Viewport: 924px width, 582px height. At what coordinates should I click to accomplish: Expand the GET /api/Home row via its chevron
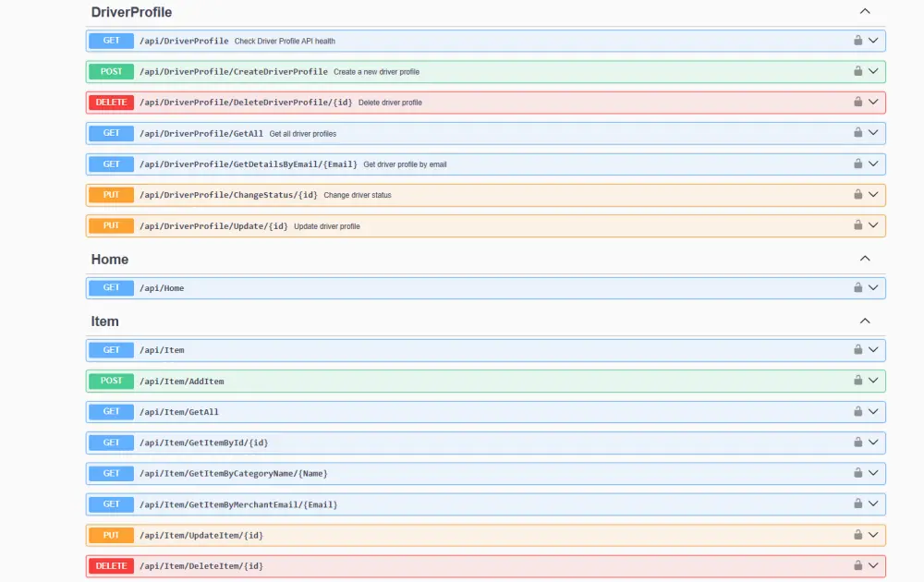[872, 287]
